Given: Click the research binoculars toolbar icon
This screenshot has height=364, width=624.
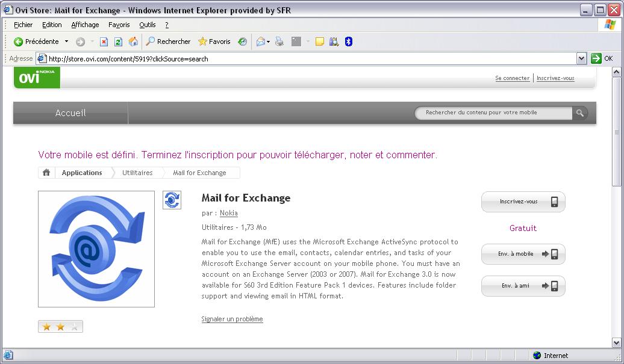Looking at the screenshot, I should 334,42.
